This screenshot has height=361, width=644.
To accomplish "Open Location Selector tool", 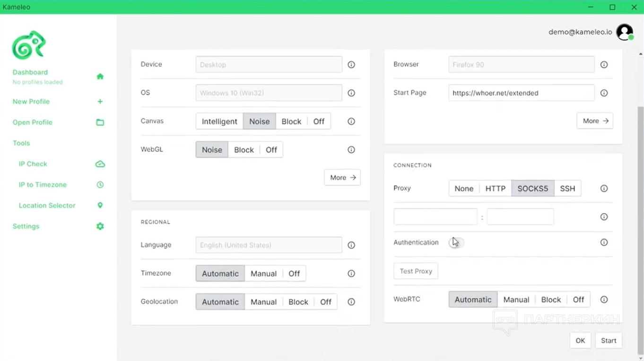I will (x=47, y=206).
